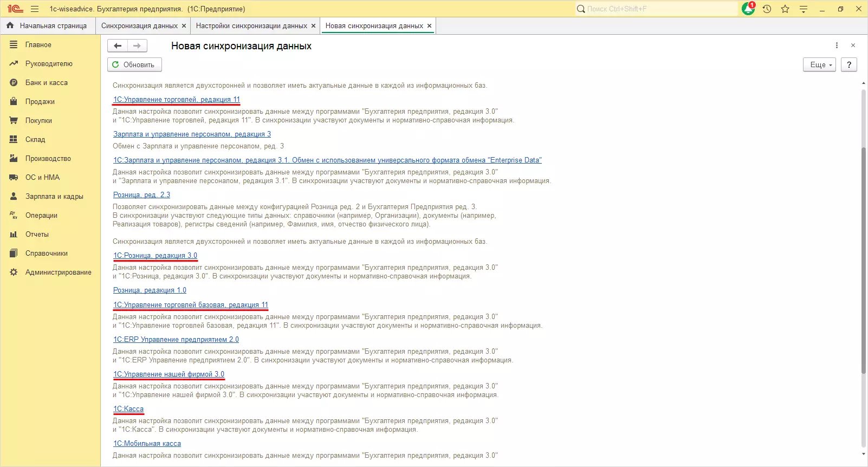Switch to the Начальная страница tab
This screenshot has width=868, height=467.
pos(48,25)
